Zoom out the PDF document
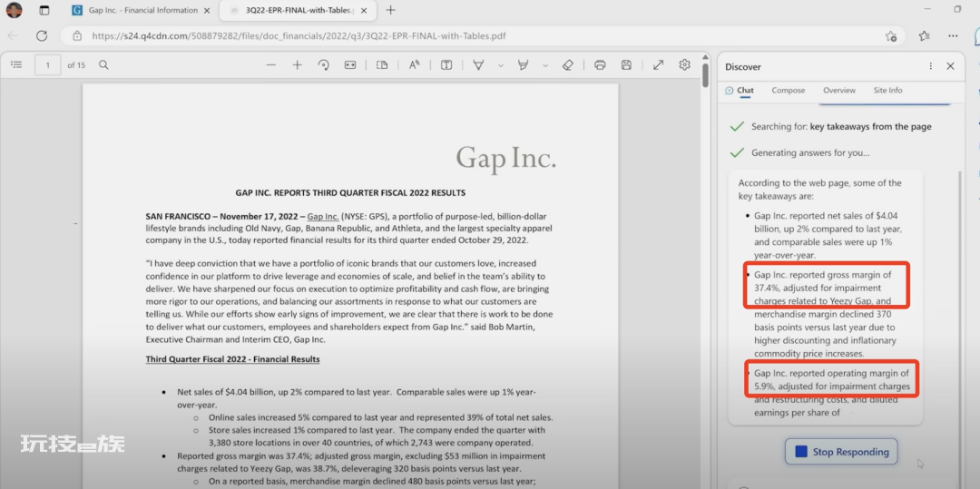 [270, 65]
